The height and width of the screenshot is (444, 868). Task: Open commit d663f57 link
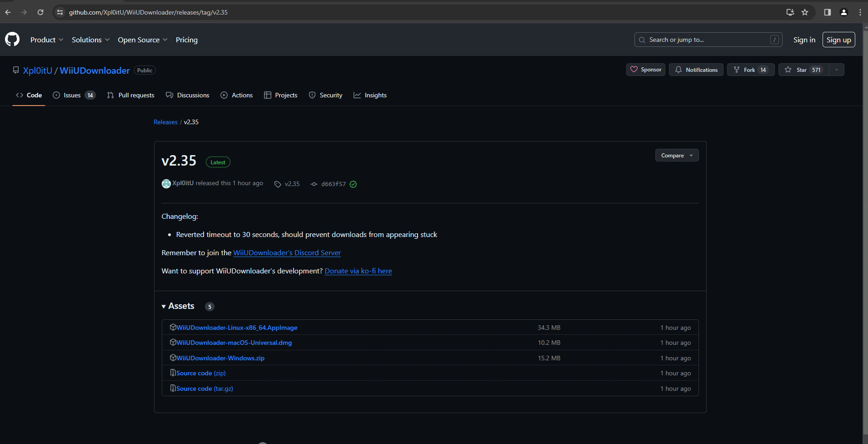(x=334, y=184)
